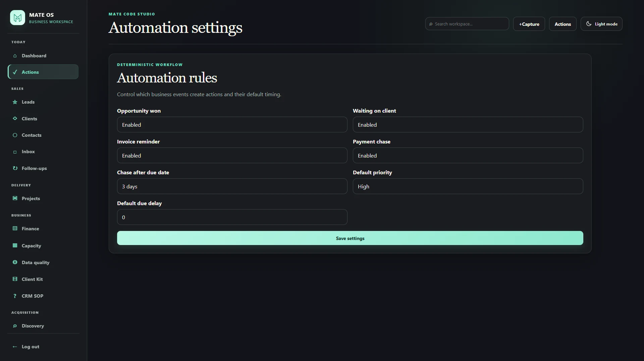Open the Finance section label
This screenshot has height=361, width=644.
30,229
